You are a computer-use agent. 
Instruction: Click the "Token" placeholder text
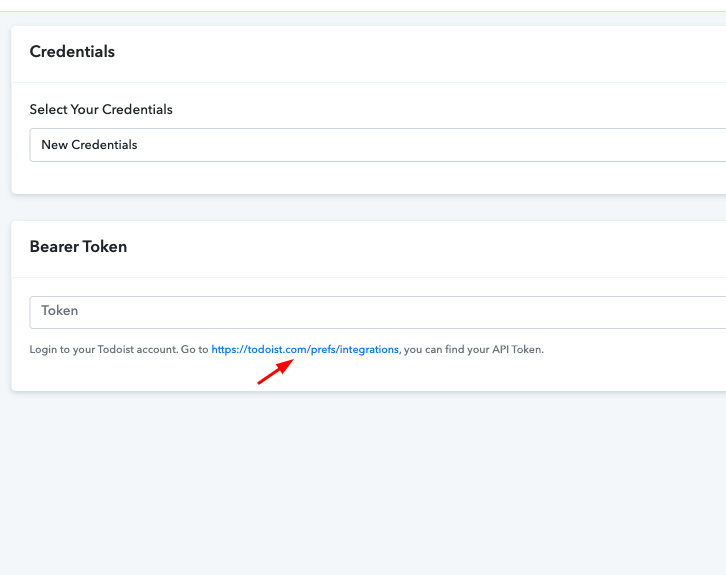pyautogui.click(x=60, y=311)
